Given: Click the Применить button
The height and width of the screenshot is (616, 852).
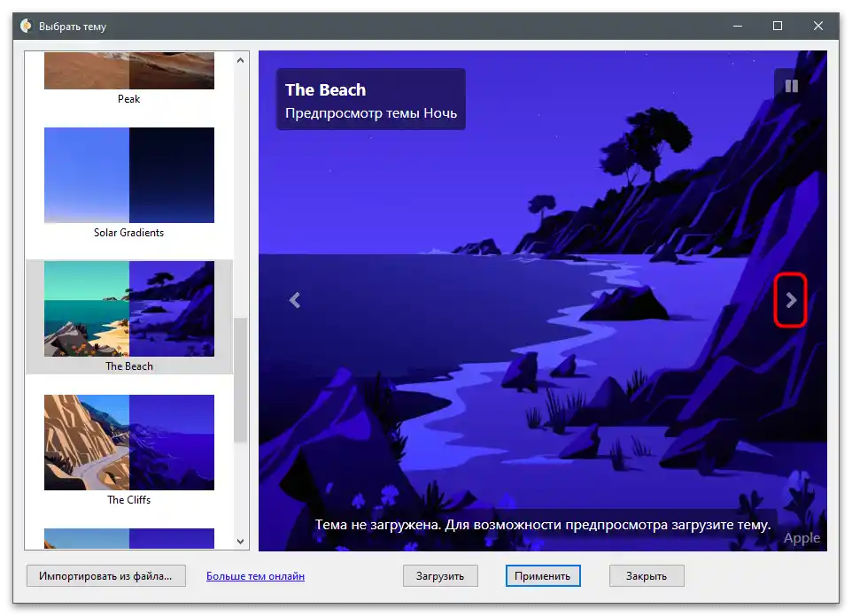Looking at the screenshot, I should pyautogui.click(x=543, y=576).
